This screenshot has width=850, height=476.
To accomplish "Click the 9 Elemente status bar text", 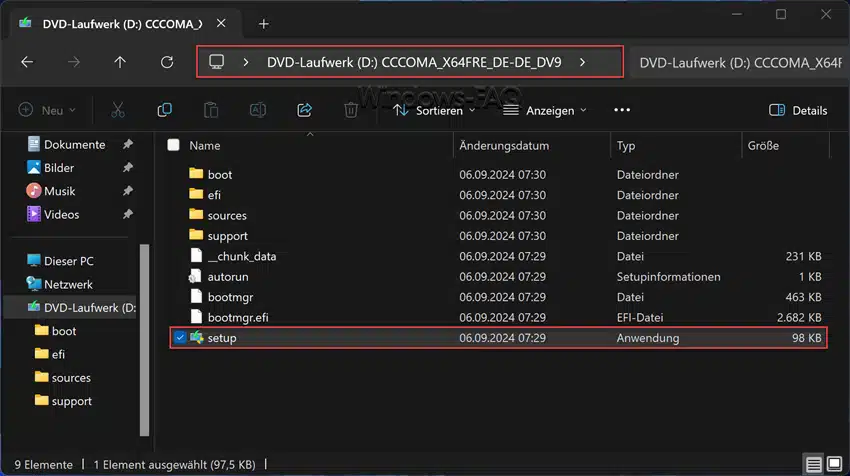I will pyautogui.click(x=43, y=465).
